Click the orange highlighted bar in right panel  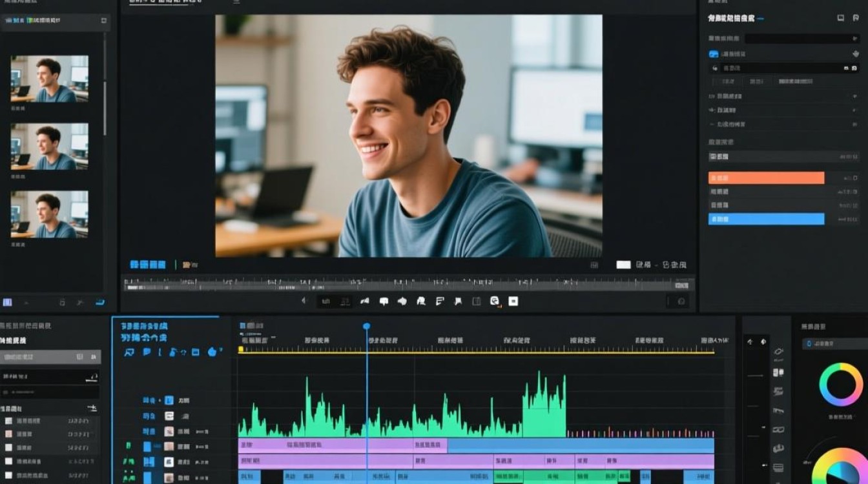coord(766,178)
